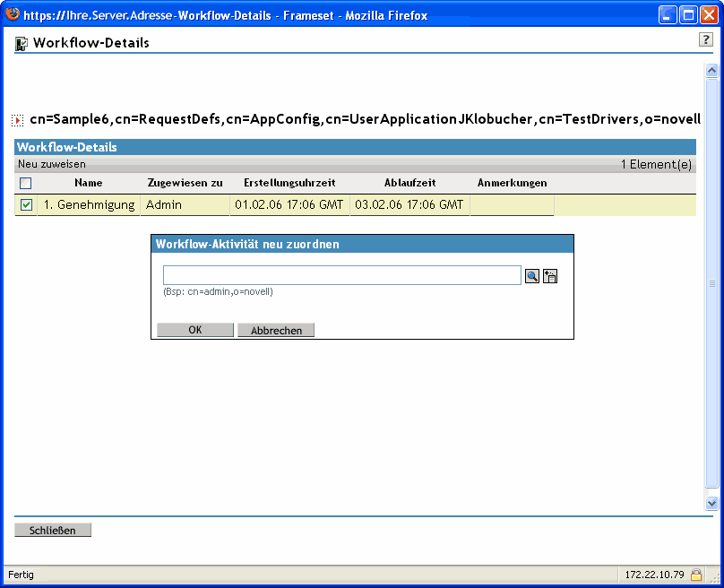Click the red arrow icon next to cn=Sample6
Viewport: 724px width, 588px height.
click(x=18, y=120)
